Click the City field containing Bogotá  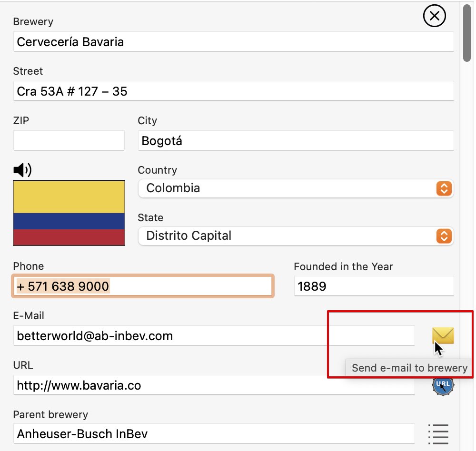click(x=296, y=140)
